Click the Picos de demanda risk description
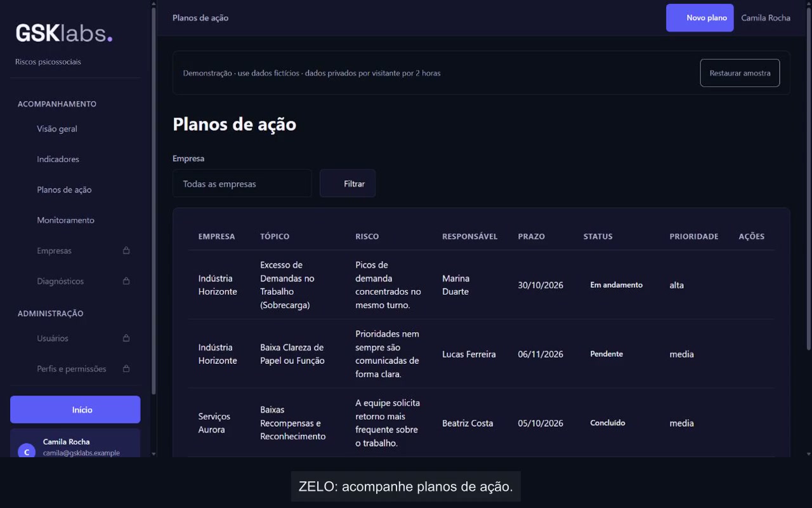The image size is (812, 508). (388, 285)
